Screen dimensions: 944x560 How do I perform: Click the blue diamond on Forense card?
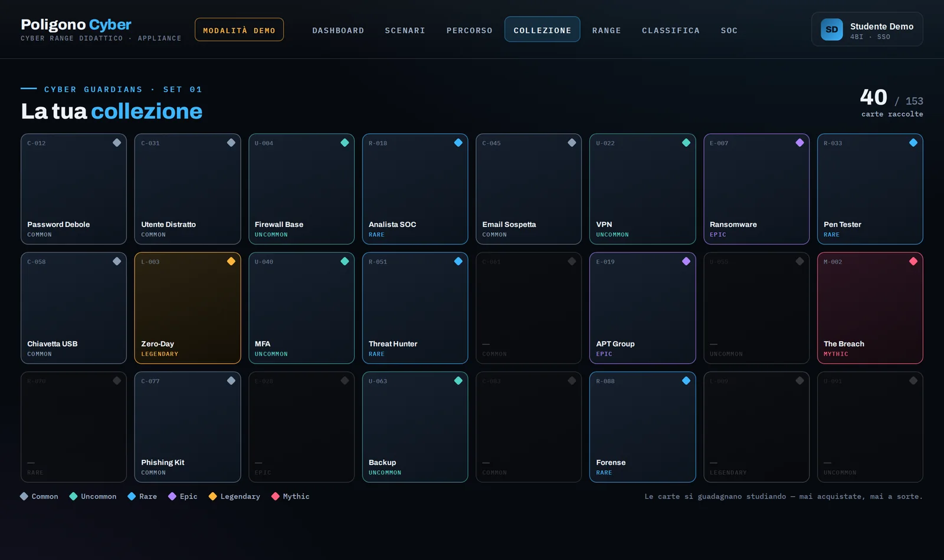pyautogui.click(x=686, y=381)
